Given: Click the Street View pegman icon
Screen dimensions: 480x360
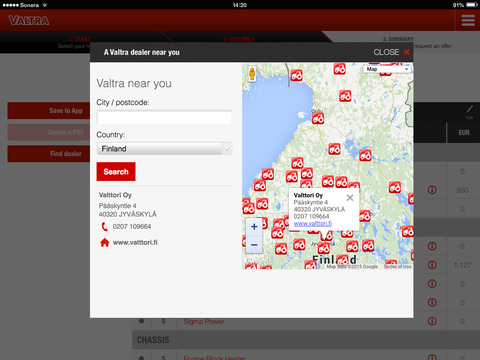Looking at the screenshot, I should 252,74.
